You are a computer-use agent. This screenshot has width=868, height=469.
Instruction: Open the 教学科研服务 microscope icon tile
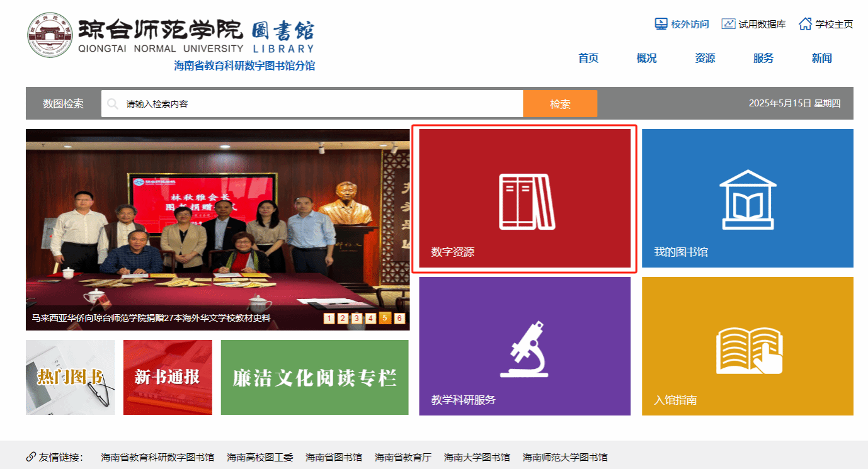point(524,349)
